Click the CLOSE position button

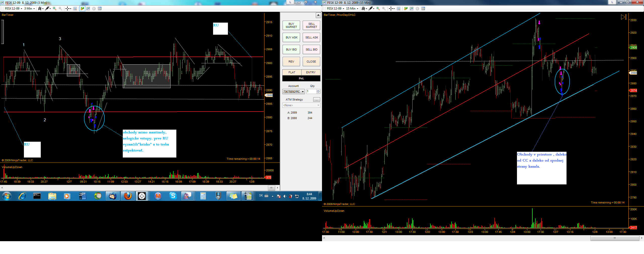tap(311, 62)
